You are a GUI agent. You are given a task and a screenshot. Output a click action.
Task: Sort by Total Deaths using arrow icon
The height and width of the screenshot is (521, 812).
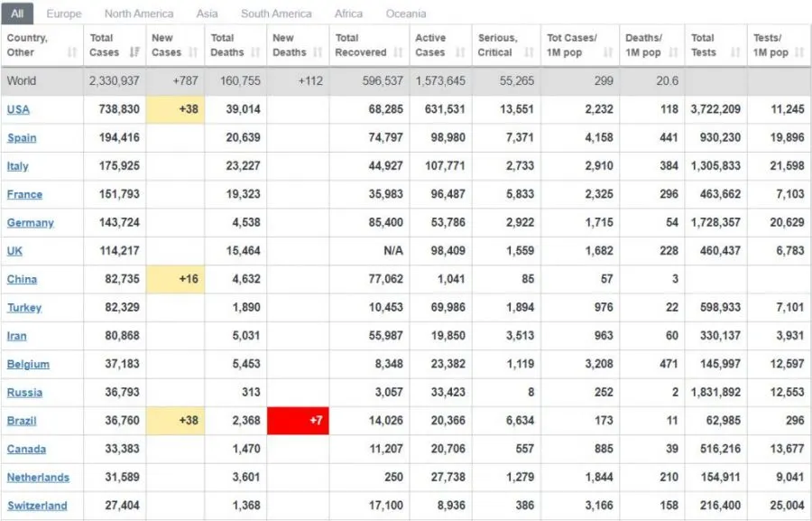coord(255,52)
